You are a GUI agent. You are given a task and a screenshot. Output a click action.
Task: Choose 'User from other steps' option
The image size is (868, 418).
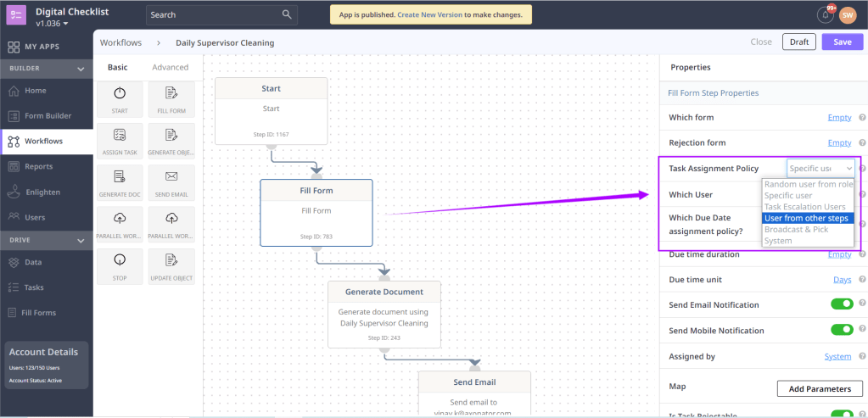click(807, 218)
